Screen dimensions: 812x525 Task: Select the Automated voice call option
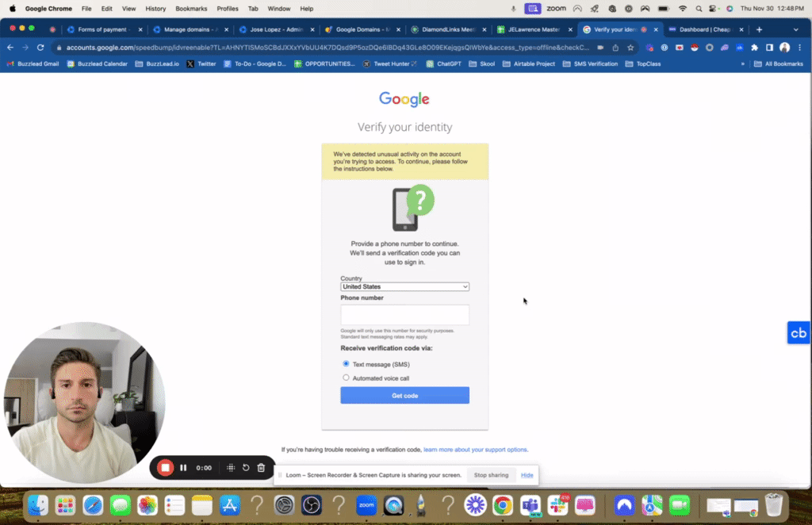coord(345,377)
